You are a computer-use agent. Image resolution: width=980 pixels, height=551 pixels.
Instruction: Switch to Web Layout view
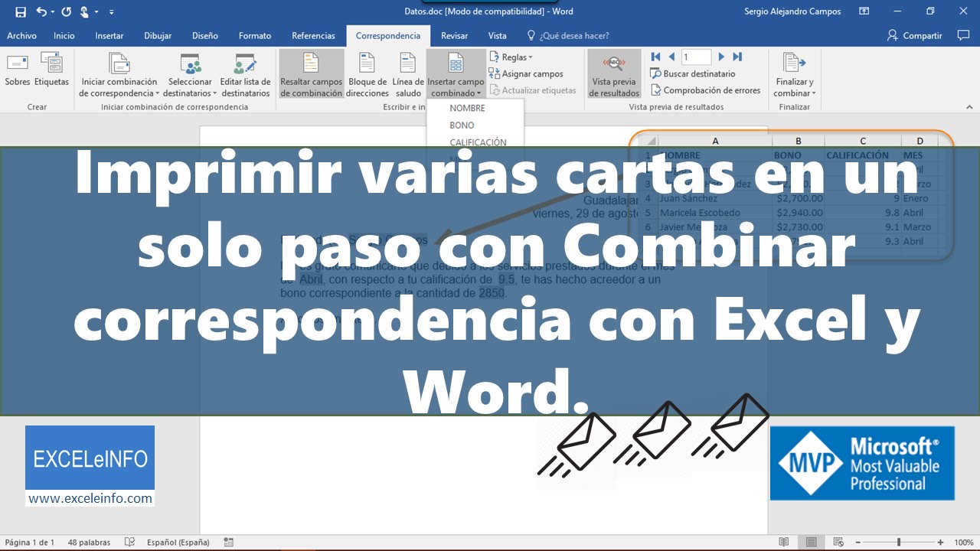[x=838, y=543]
